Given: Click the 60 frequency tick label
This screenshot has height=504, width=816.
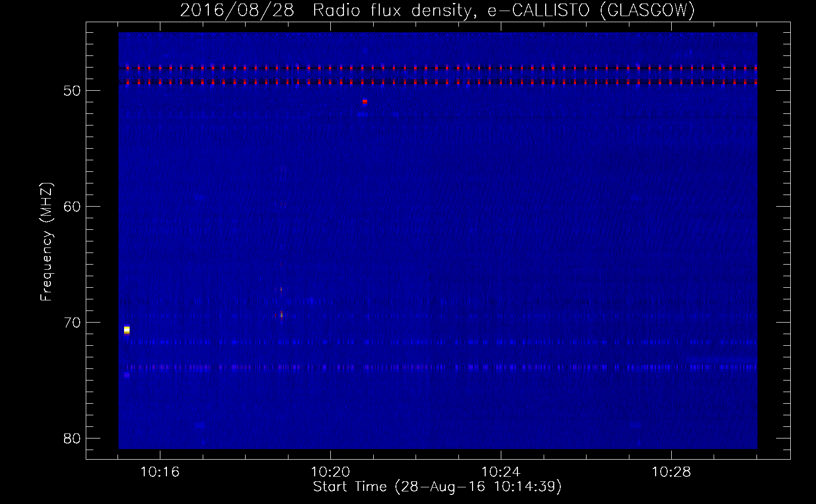Looking at the screenshot, I should (72, 207).
